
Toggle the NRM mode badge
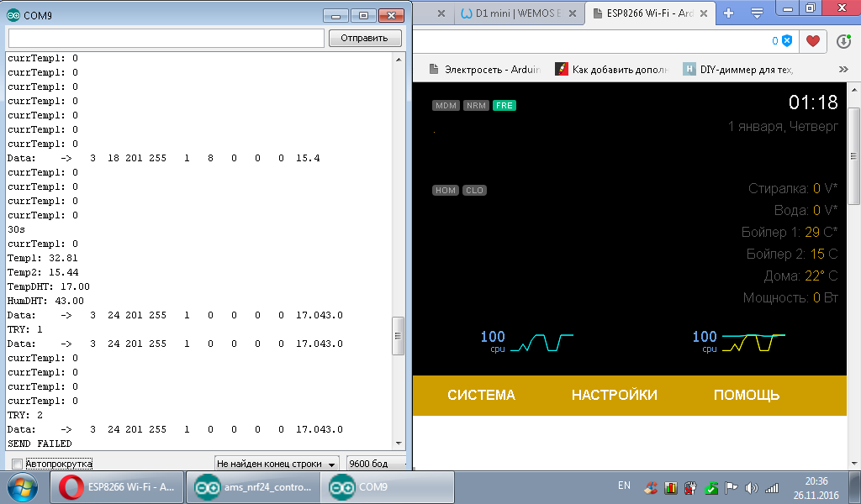pos(476,105)
